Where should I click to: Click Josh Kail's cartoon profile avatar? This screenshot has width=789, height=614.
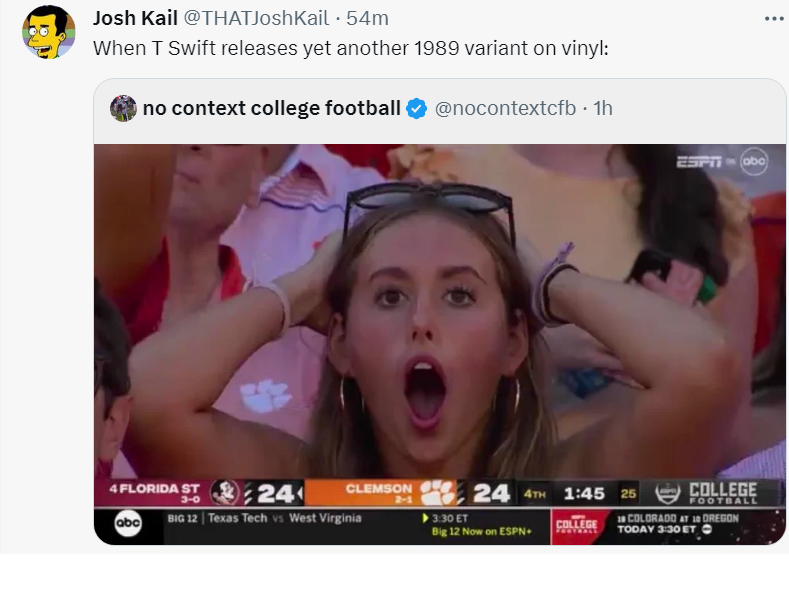(48, 31)
